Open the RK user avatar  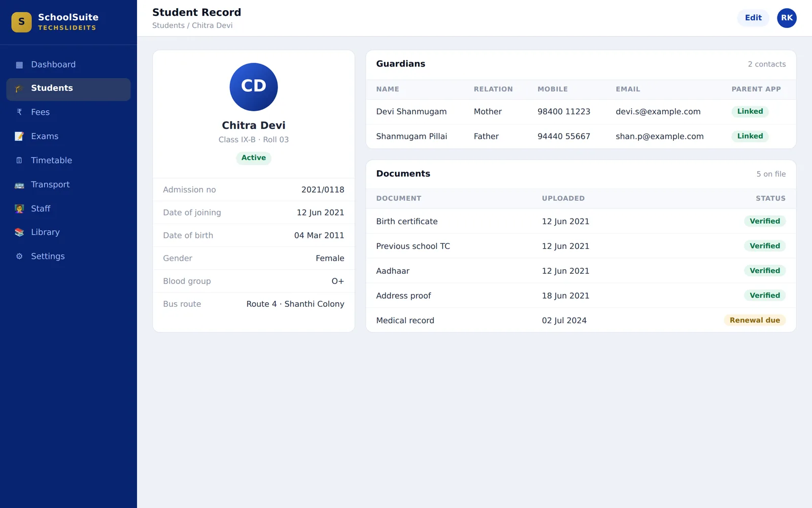coord(787,18)
